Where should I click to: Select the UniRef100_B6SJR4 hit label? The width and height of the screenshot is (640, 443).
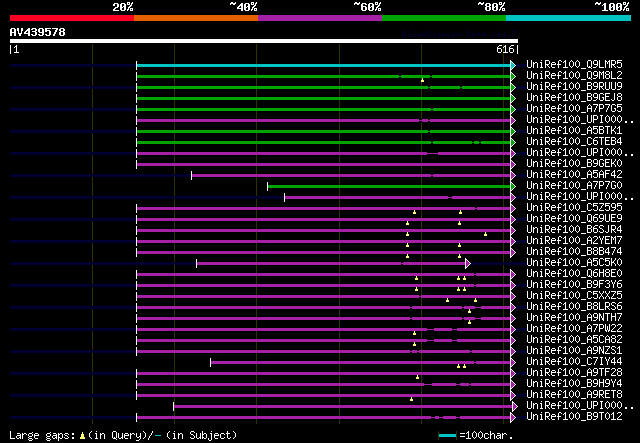point(574,229)
